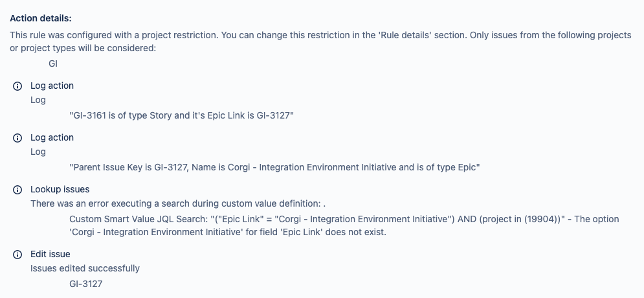Viewport: 644px width, 298px height.
Task: Click the search error executing message
Action: click(178, 203)
